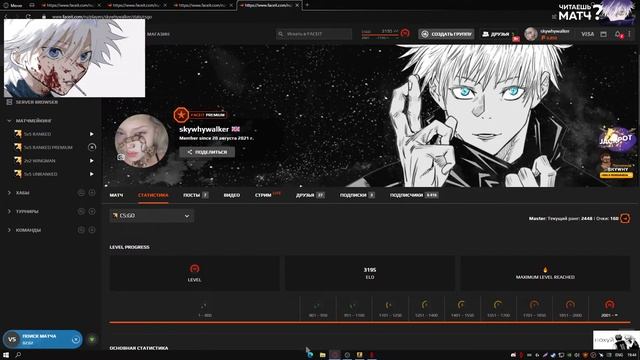
Task: Expand the Команды section
Action: coord(9,230)
